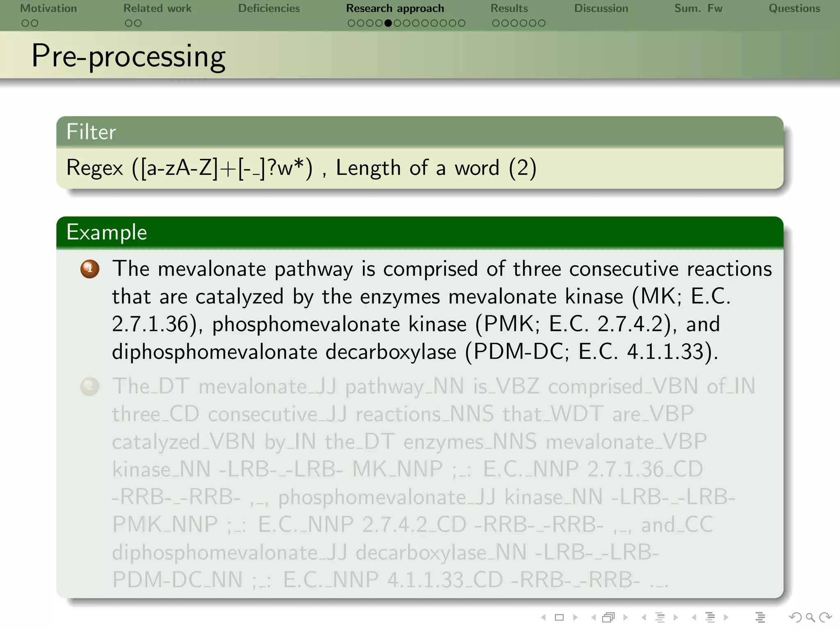This screenshot has width=840, height=630.
Task: Open search with the magnifier icon
Action: [x=810, y=617]
